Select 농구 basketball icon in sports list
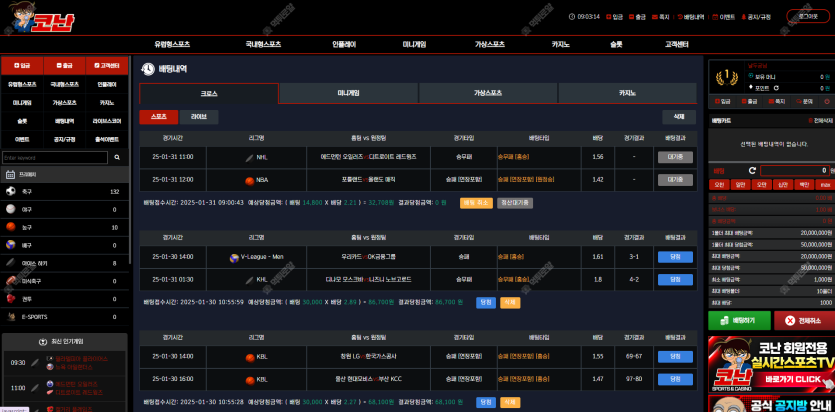The image size is (835, 412). [x=11, y=227]
